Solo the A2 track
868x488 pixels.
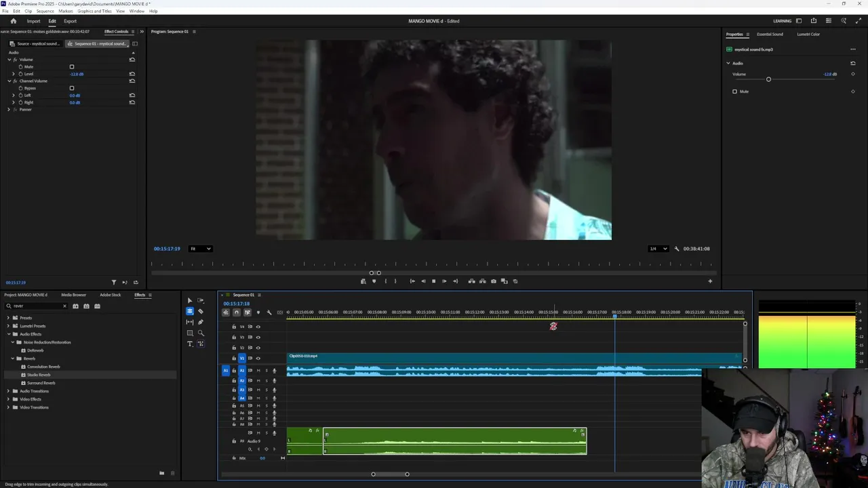click(x=266, y=381)
